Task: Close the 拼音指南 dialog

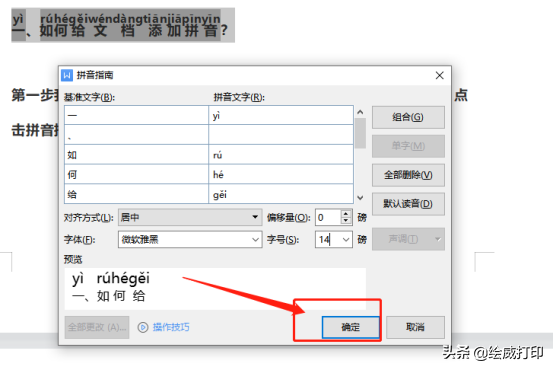Action: [440, 75]
